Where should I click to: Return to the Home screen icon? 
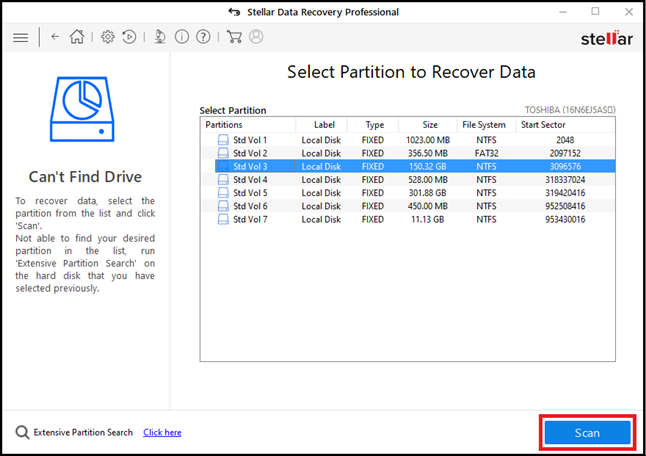[x=77, y=37]
